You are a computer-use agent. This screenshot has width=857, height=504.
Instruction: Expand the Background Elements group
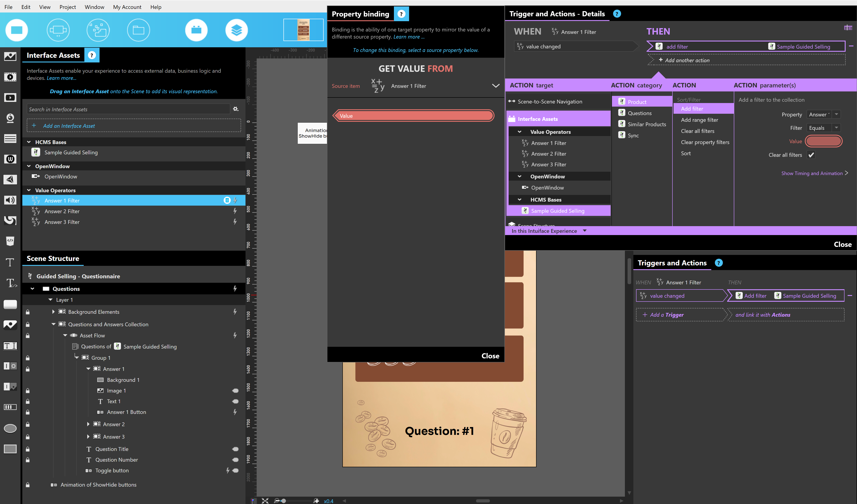(x=53, y=312)
